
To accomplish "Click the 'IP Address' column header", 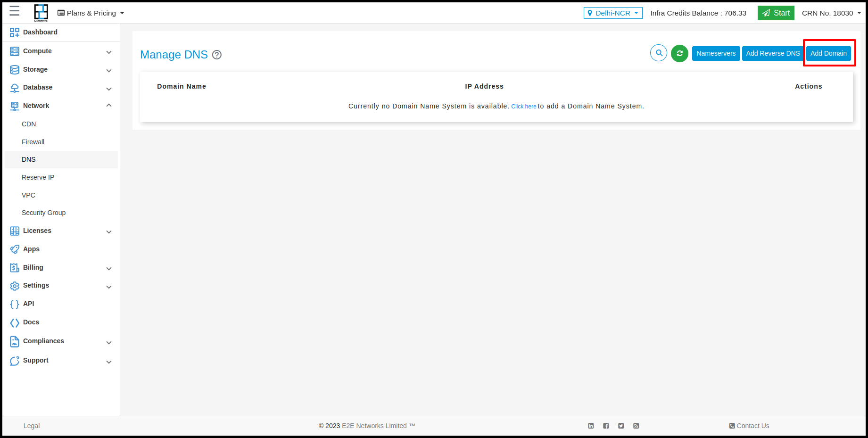I will point(484,86).
